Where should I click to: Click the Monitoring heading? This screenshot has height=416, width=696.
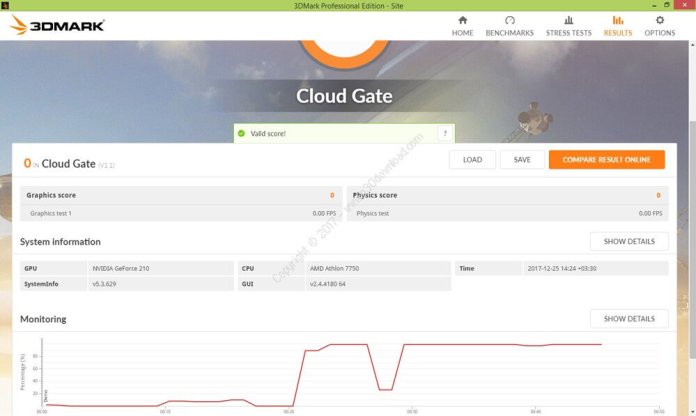tap(43, 319)
